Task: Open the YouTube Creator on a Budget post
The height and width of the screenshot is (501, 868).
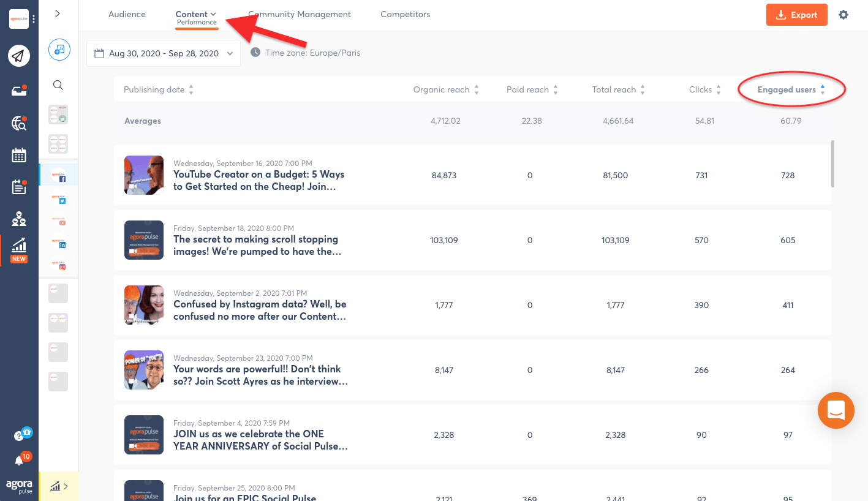Action: click(259, 180)
